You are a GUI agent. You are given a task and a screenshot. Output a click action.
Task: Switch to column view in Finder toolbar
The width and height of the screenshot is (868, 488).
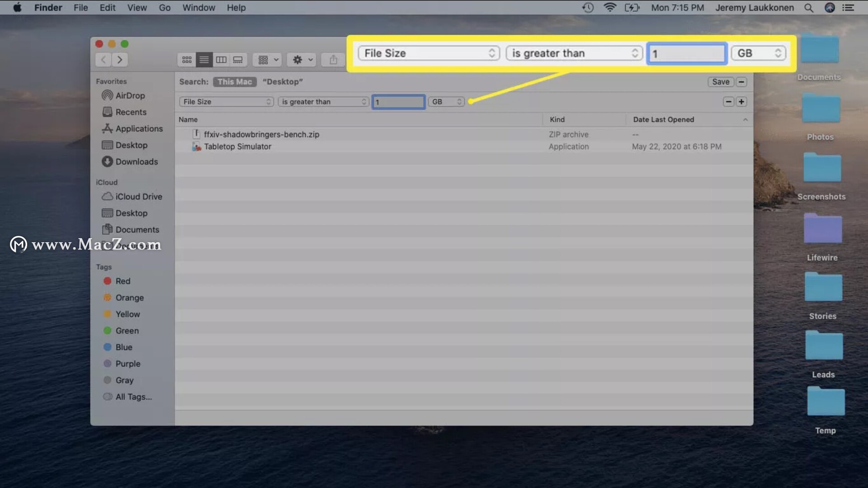221,60
